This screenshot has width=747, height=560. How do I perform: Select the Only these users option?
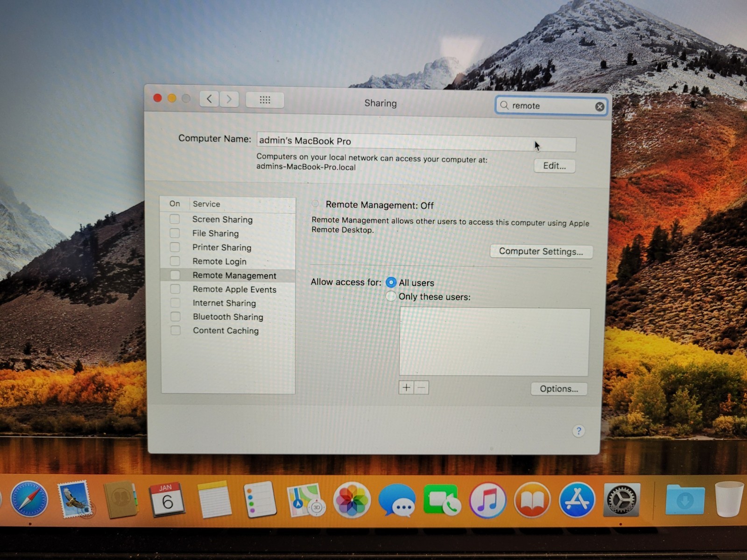point(391,296)
